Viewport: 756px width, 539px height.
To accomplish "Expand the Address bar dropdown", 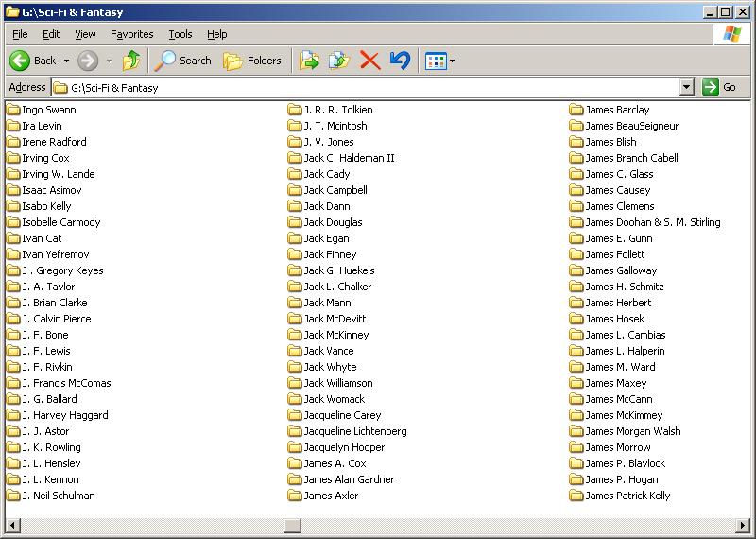I will (687, 87).
